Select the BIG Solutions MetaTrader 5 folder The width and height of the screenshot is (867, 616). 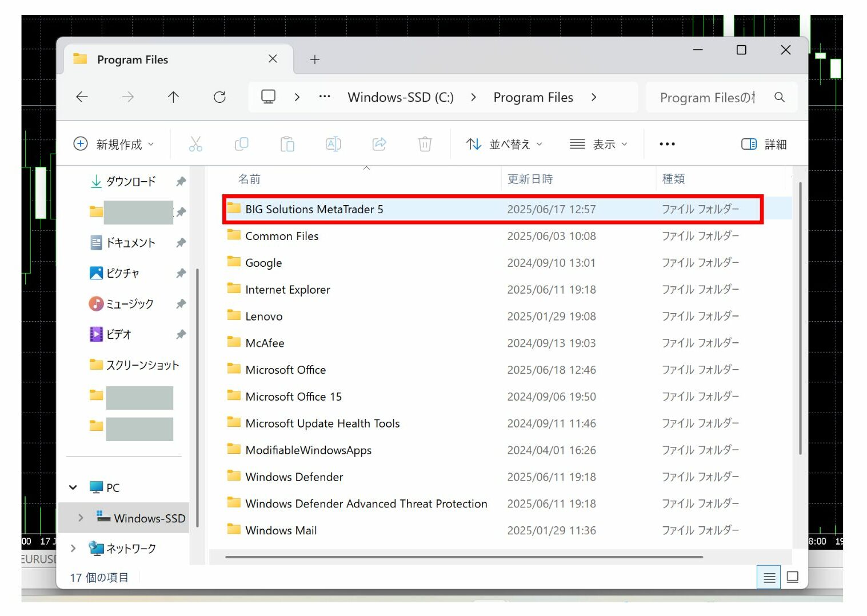tap(314, 209)
